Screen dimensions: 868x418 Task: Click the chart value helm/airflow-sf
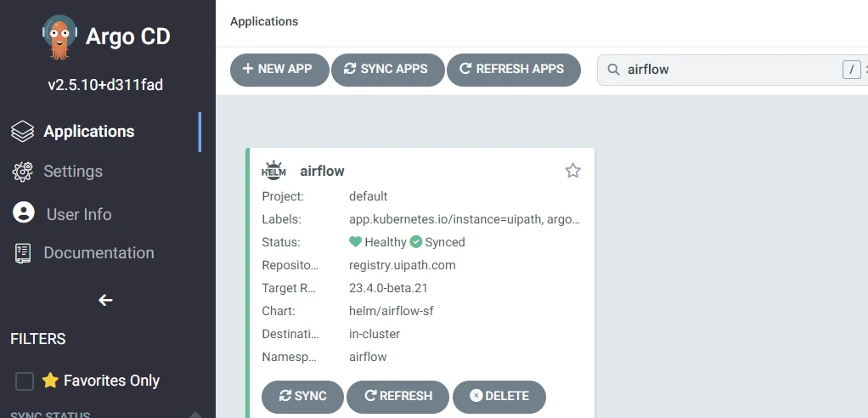click(x=391, y=311)
